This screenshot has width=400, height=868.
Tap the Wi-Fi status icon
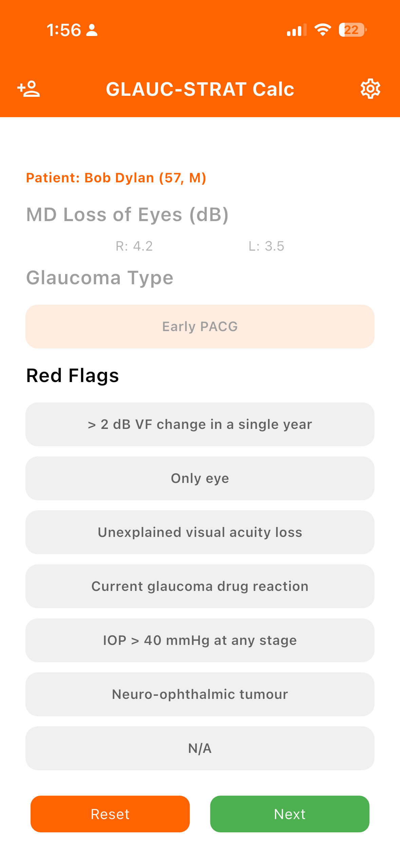[x=322, y=30]
